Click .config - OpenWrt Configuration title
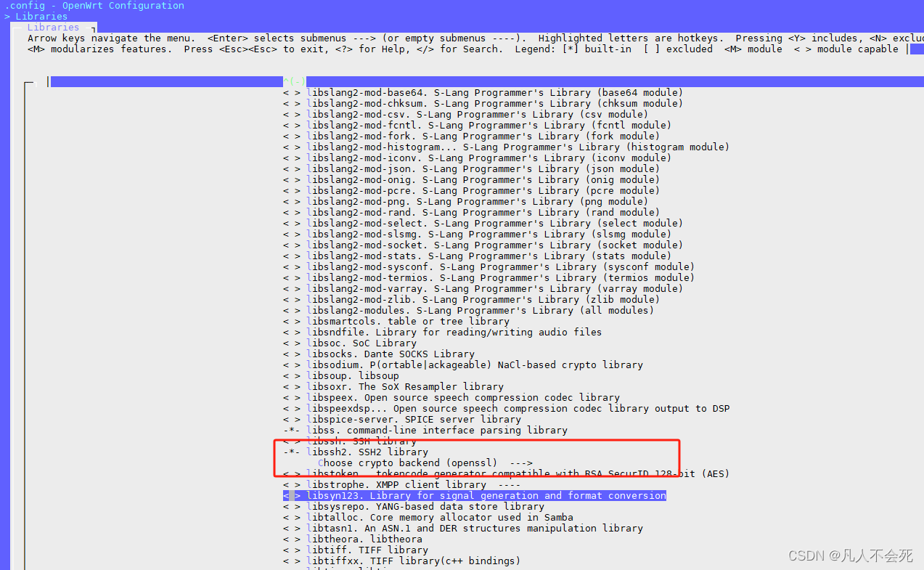Image resolution: width=924 pixels, height=570 pixels. click(94, 6)
